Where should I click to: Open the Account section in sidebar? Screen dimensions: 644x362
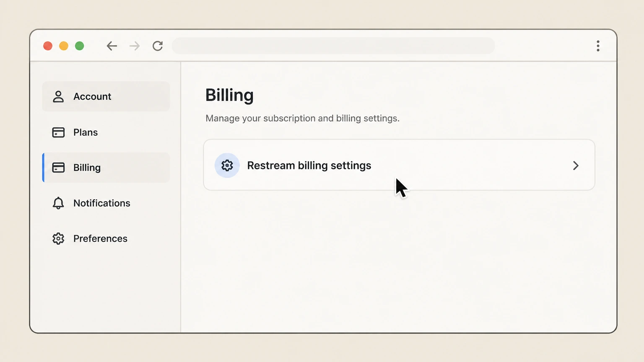click(106, 96)
